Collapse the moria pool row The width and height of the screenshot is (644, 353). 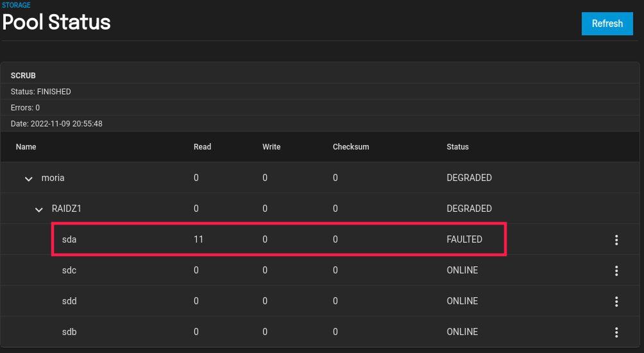pyautogui.click(x=29, y=178)
